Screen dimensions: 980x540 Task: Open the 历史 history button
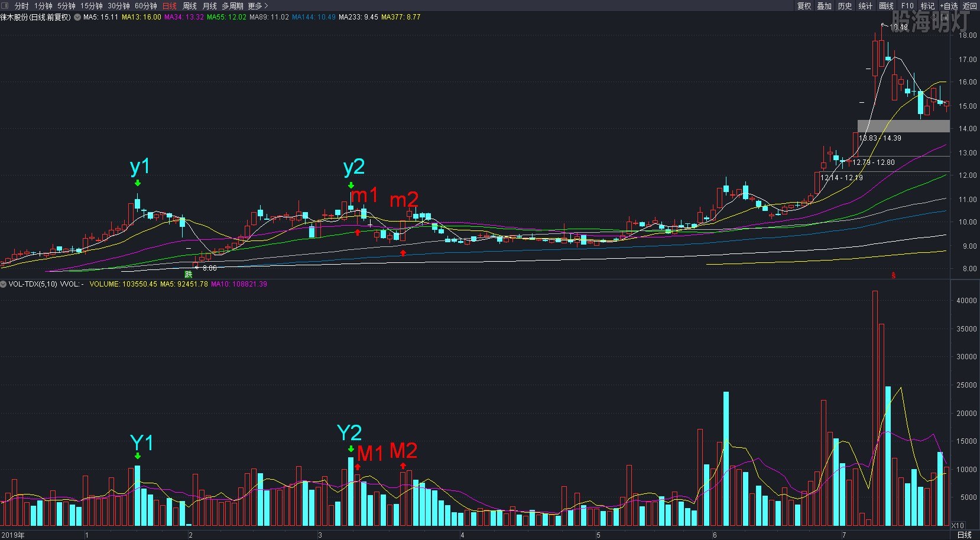(x=845, y=6)
